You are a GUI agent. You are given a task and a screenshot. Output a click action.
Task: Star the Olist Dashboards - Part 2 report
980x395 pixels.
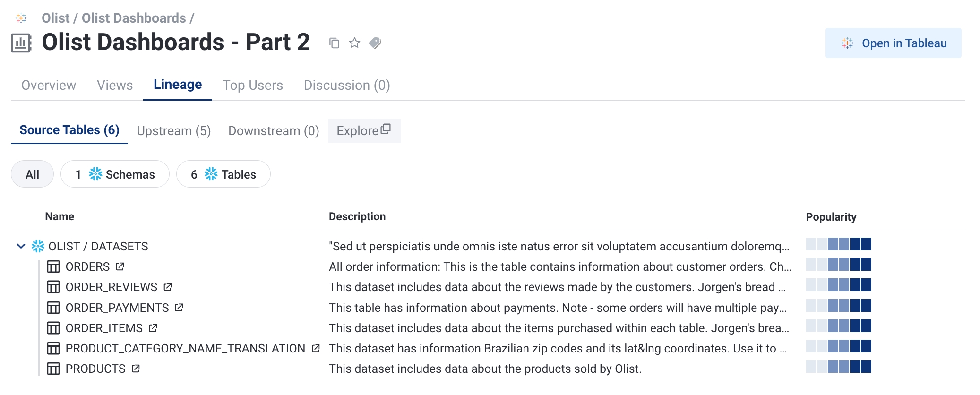click(354, 43)
